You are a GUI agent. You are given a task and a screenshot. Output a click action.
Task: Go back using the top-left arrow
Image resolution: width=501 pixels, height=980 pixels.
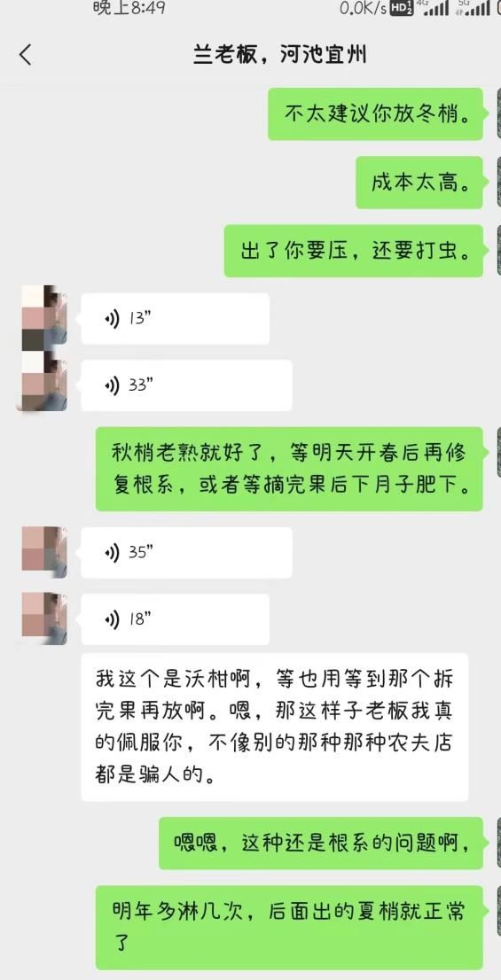(25, 55)
